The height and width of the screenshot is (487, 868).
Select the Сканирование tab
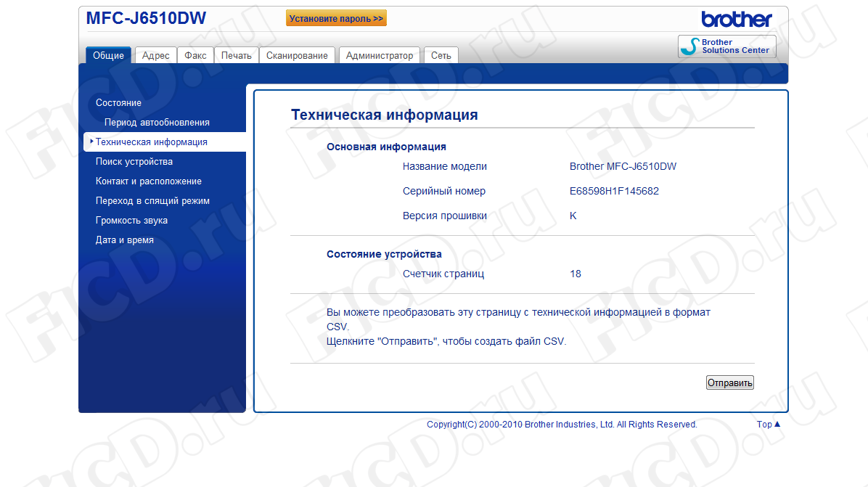point(297,55)
